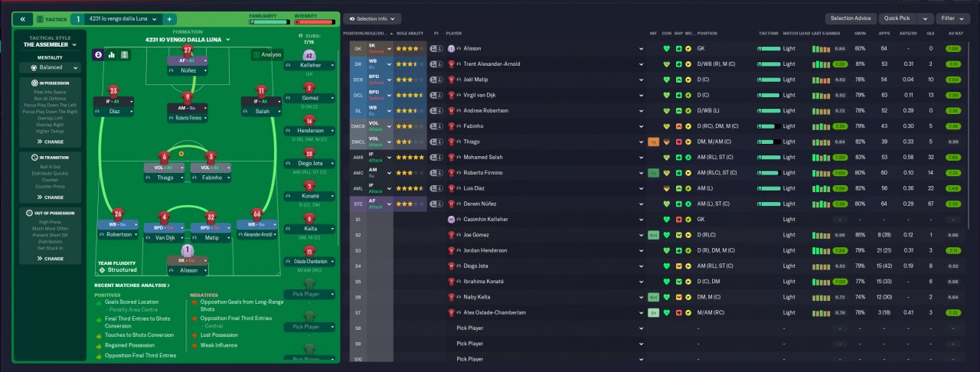Screen dimensions: 980x372
Task: Click Salah's number 11 shirt icon
Action: 261,90
